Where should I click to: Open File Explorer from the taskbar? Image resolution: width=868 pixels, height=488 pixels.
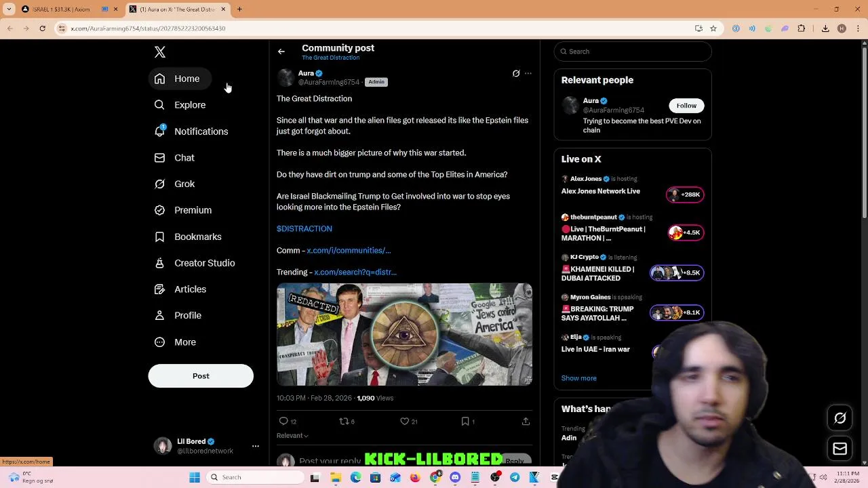pos(336,478)
